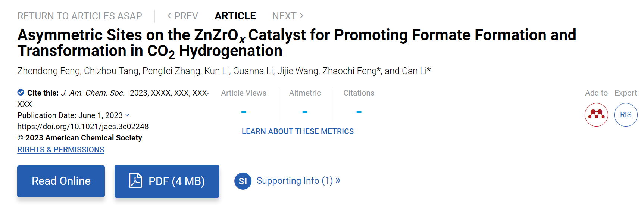Viewport: 644px width, 205px height.
Task: Click the PDF file icon
Action: [x=135, y=181]
